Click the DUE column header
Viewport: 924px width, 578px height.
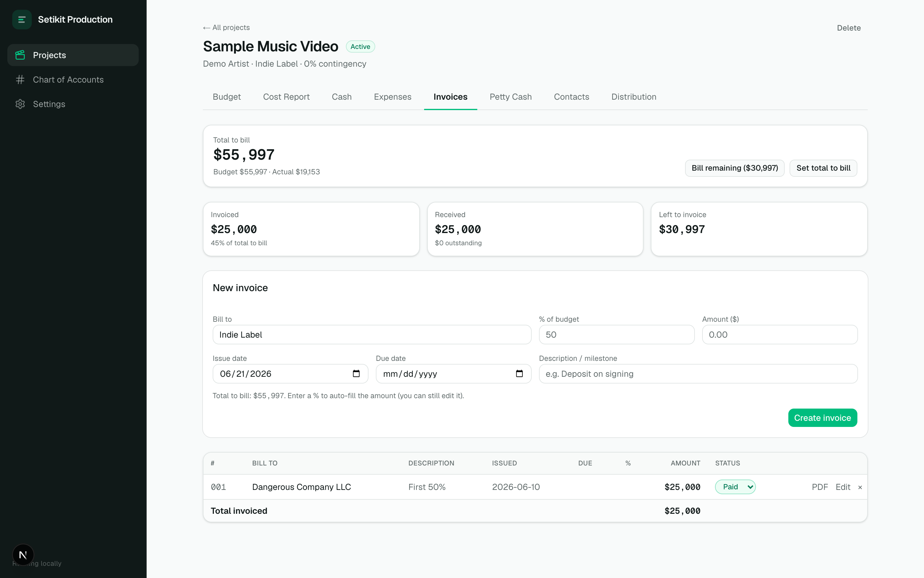point(585,463)
